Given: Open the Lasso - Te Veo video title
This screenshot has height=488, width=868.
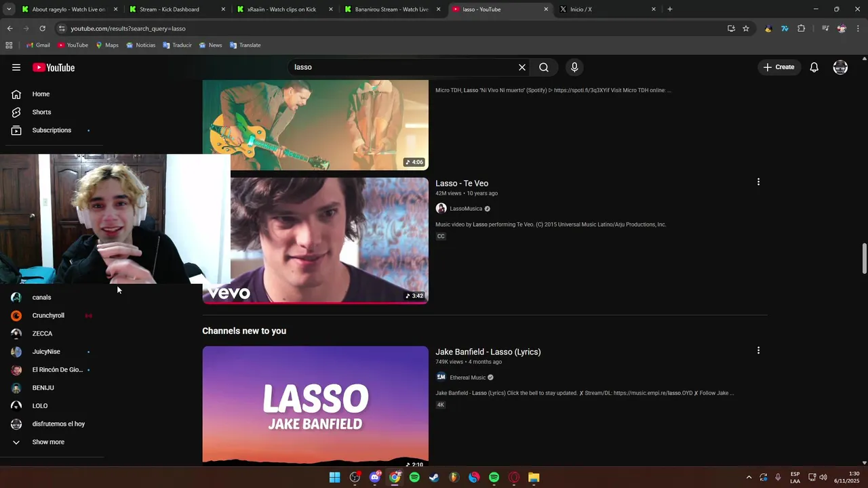Looking at the screenshot, I should 462,184.
